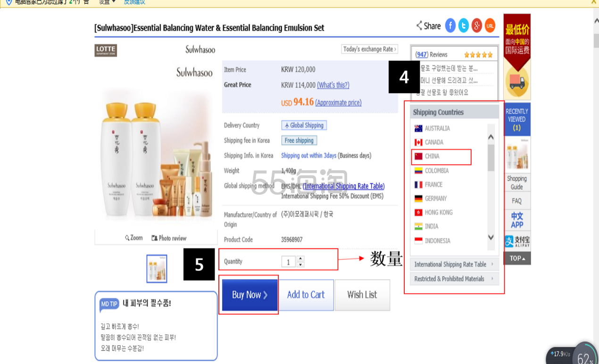
Task: Decrease quantity with down arrow
Action: [301, 264]
